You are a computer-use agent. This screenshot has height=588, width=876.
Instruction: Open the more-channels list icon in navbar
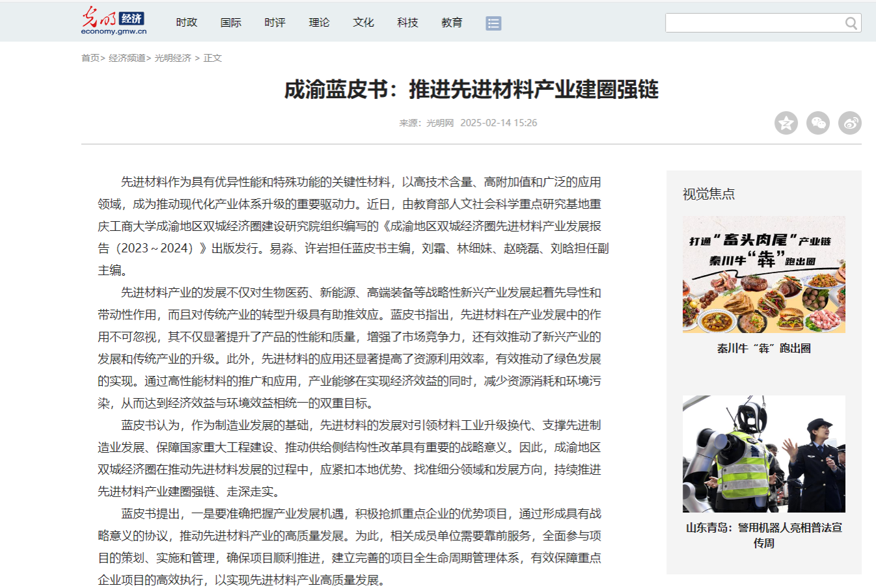pyautogui.click(x=493, y=23)
